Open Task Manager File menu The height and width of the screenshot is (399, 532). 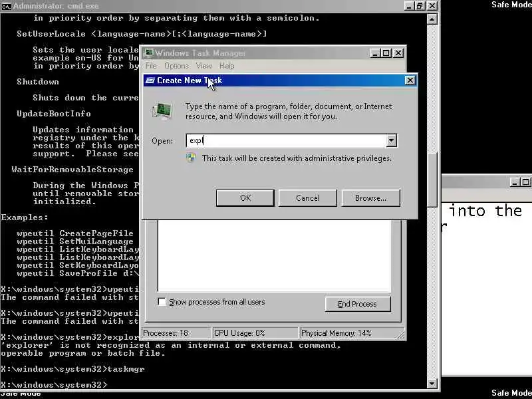point(151,66)
